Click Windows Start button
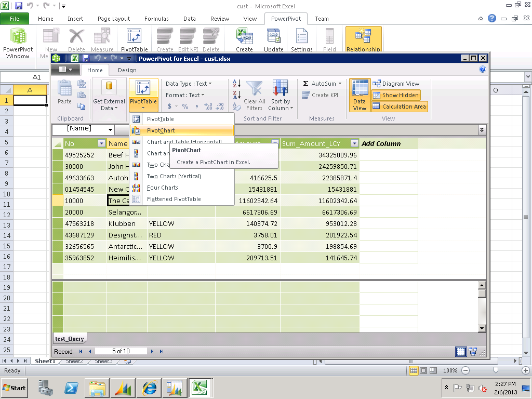Screen dimensions: 532x399 [14, 388]
